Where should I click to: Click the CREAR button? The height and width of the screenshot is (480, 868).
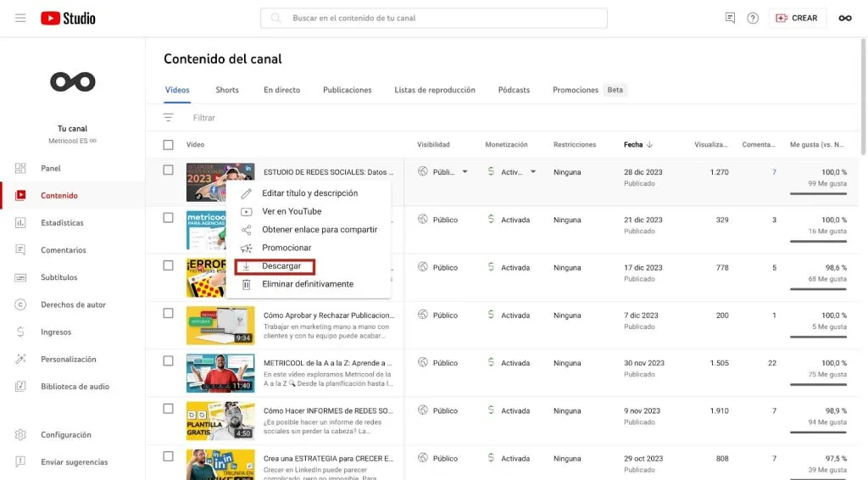tap(797, 18)
